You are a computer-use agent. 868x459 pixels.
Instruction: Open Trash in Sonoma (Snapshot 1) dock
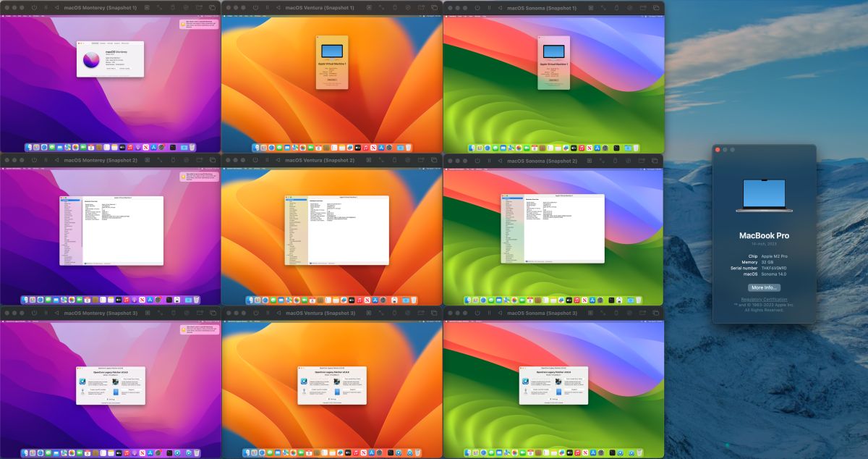(635, 148)
